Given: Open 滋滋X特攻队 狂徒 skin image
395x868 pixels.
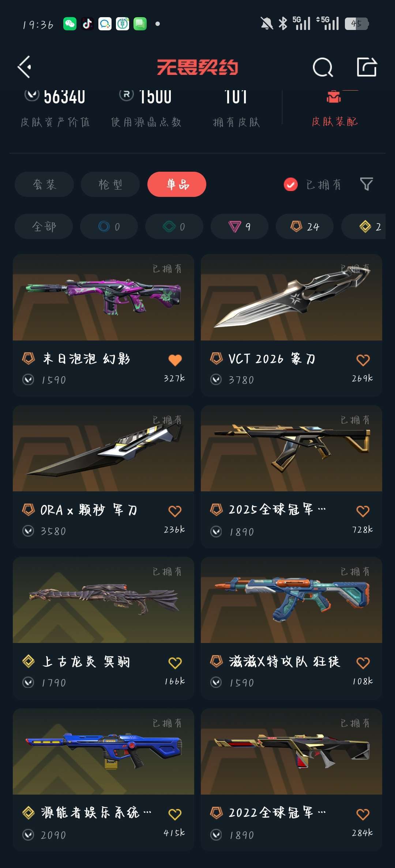Looking at the screenshot, I should 291,600.
